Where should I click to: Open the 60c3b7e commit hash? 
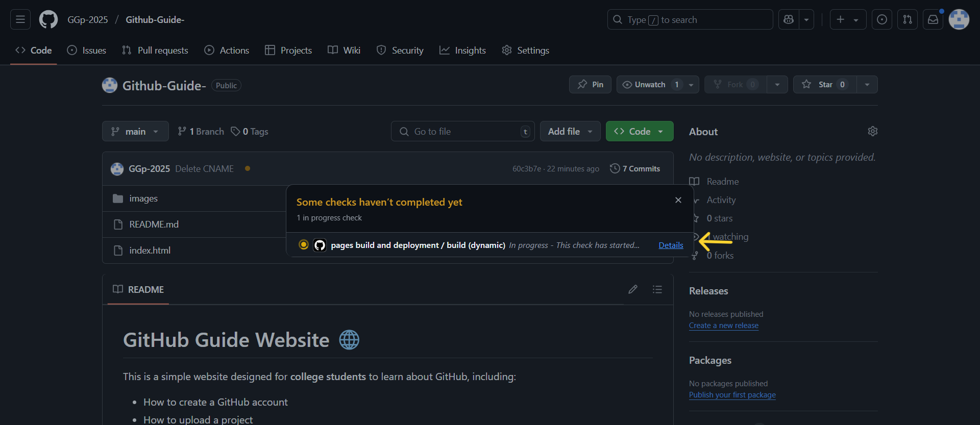[x=527, y=168]
